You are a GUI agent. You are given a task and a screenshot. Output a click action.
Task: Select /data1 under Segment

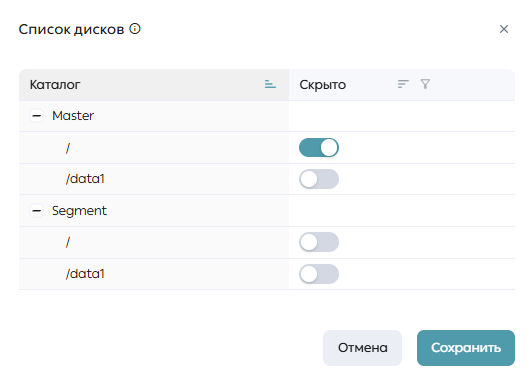pos(85,274)
